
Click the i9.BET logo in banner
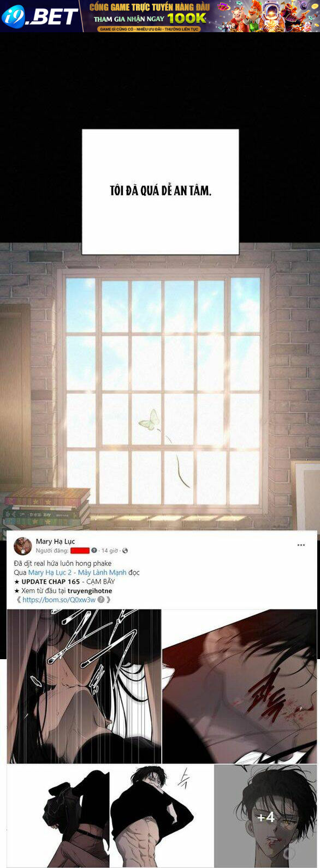pyautogui.click(x=40, y=16)
